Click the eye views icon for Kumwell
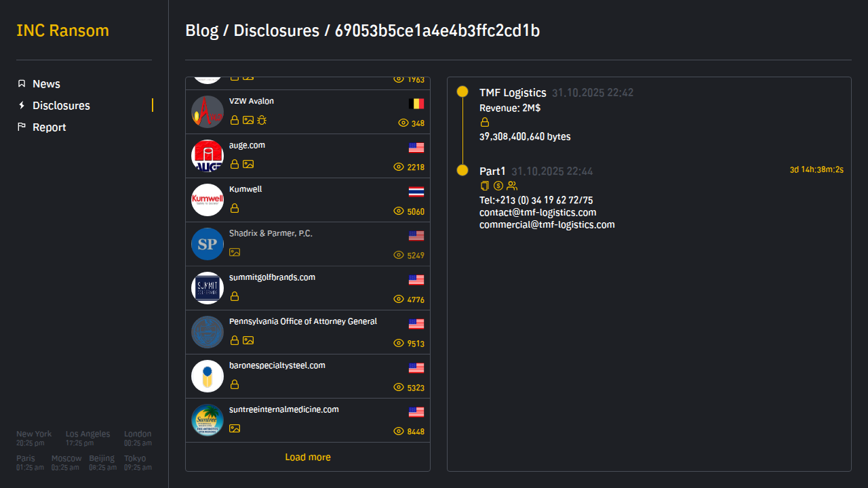This screenshot has height=488, width=868. (x=399, y=211)
